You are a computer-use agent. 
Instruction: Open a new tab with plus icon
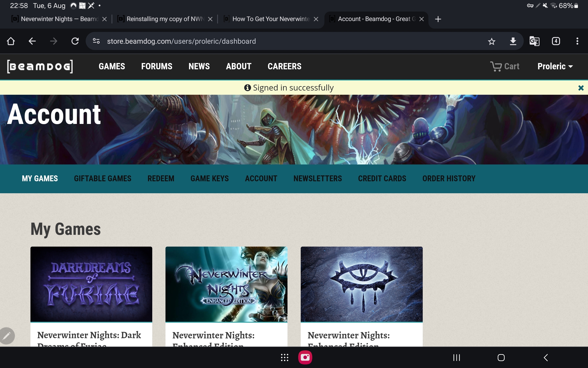(x=438, y=19)
